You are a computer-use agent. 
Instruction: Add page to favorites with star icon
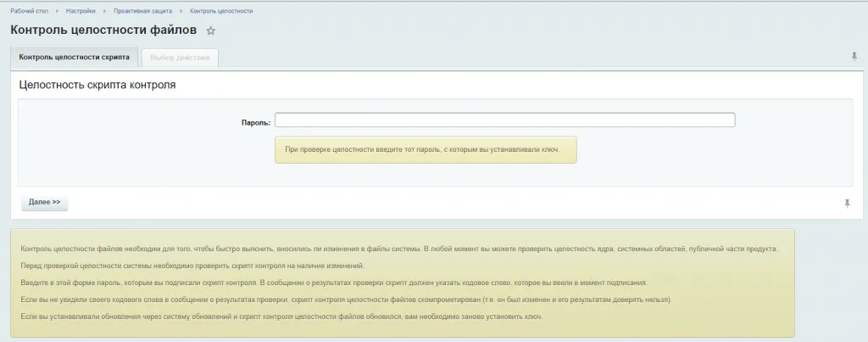pyautogui.click(x=211, y=31)
